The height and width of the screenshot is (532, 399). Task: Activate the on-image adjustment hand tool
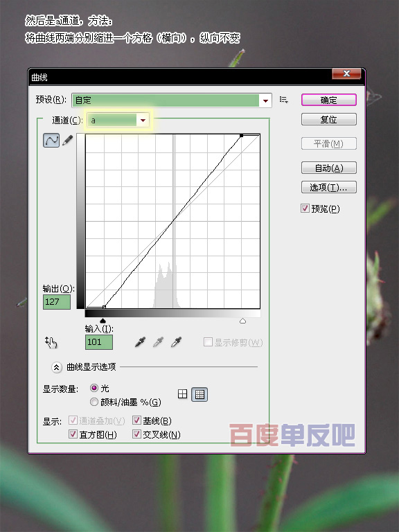[x=51, y=342]
